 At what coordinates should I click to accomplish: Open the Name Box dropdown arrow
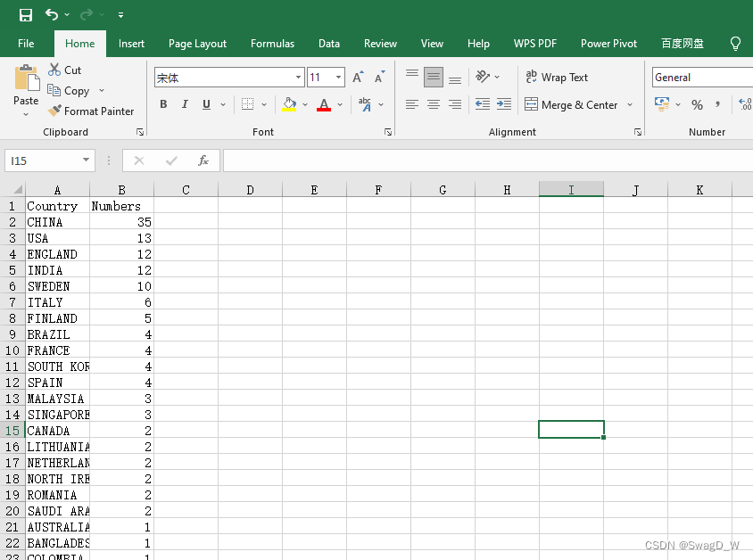click(86, 161)
